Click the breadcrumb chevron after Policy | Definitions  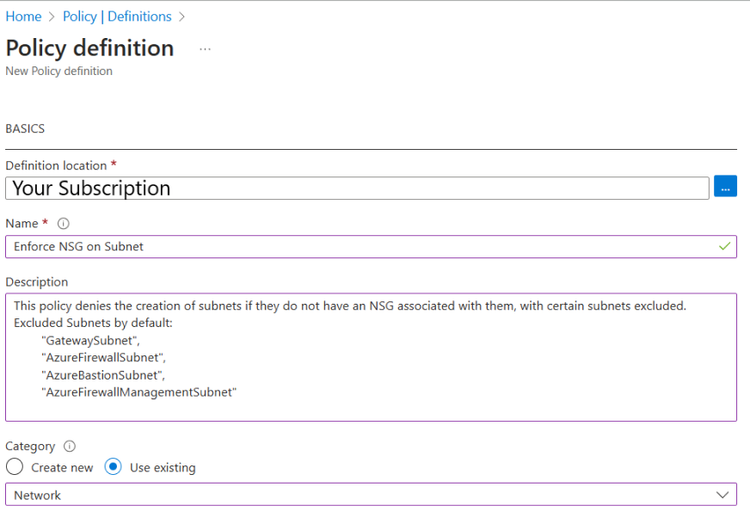(182, 17)
